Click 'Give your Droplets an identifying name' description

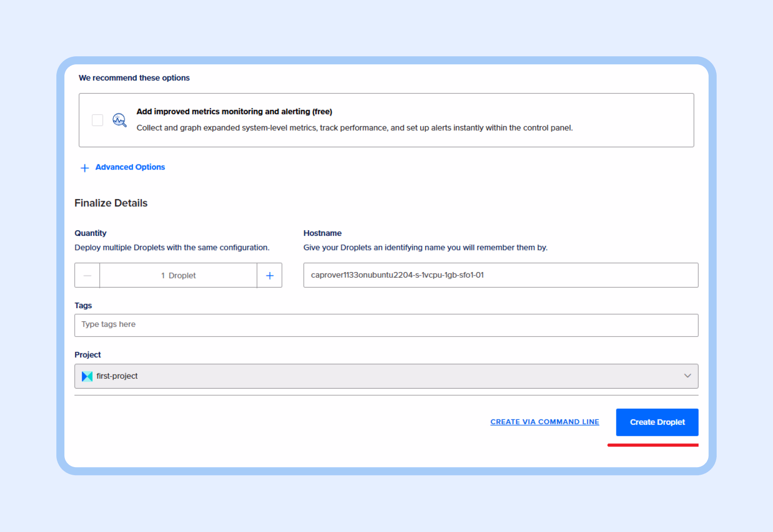425,247
